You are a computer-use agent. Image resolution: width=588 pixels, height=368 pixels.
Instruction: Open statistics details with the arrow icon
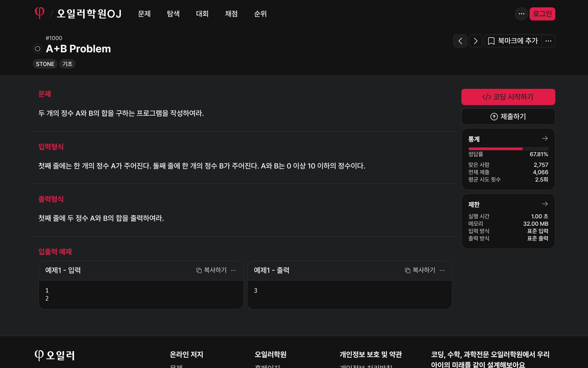pos(545,138)
